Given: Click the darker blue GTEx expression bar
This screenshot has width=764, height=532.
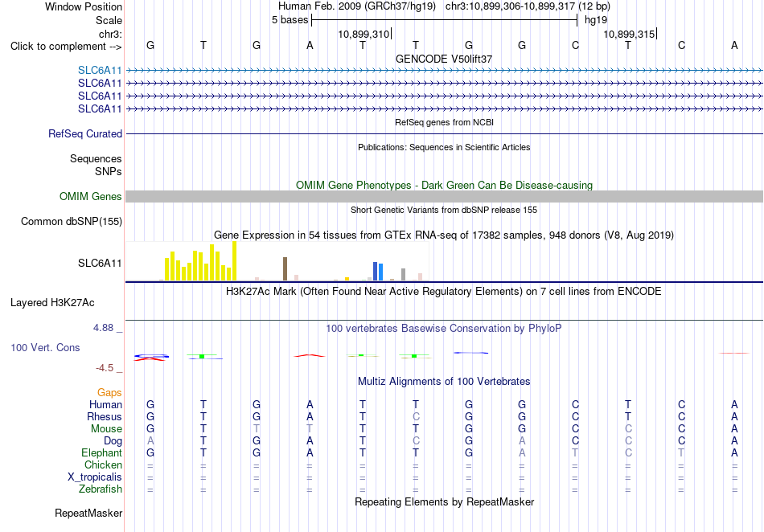Looking at the screenshot, I should pos(376,271).
